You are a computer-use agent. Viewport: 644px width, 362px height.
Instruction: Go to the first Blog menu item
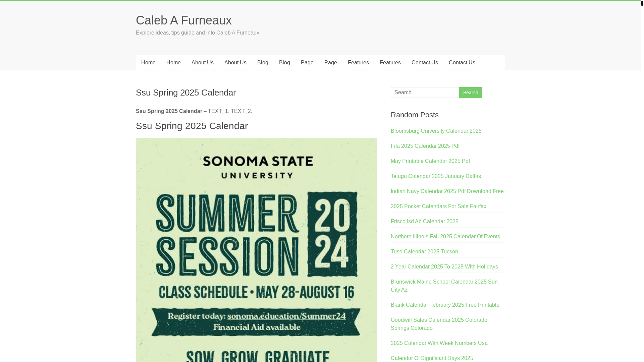click(x=263, y=63)
